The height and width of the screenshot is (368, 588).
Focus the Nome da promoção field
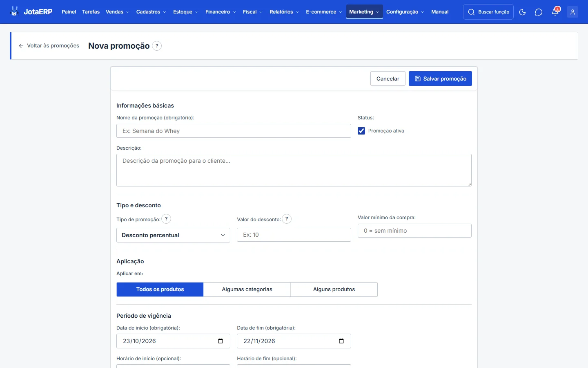coord(234,131)
